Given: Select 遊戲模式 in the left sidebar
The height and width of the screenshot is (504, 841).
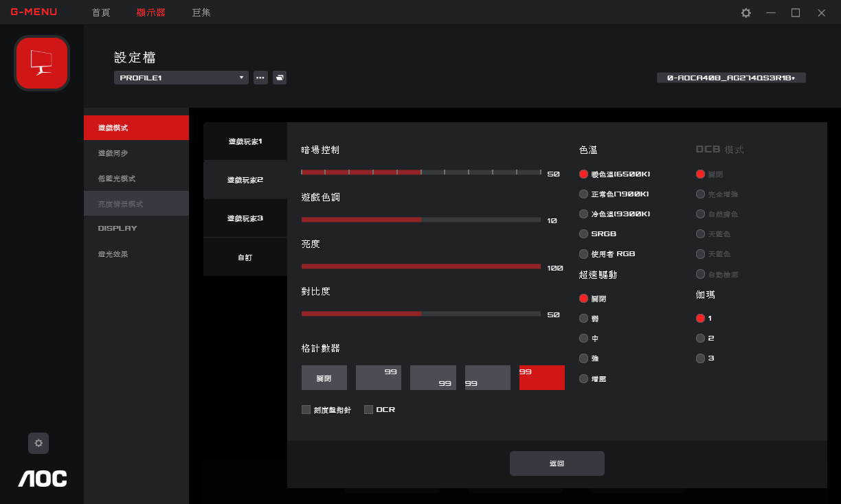Looking at the screenshot, I should (x=136, y=128).
